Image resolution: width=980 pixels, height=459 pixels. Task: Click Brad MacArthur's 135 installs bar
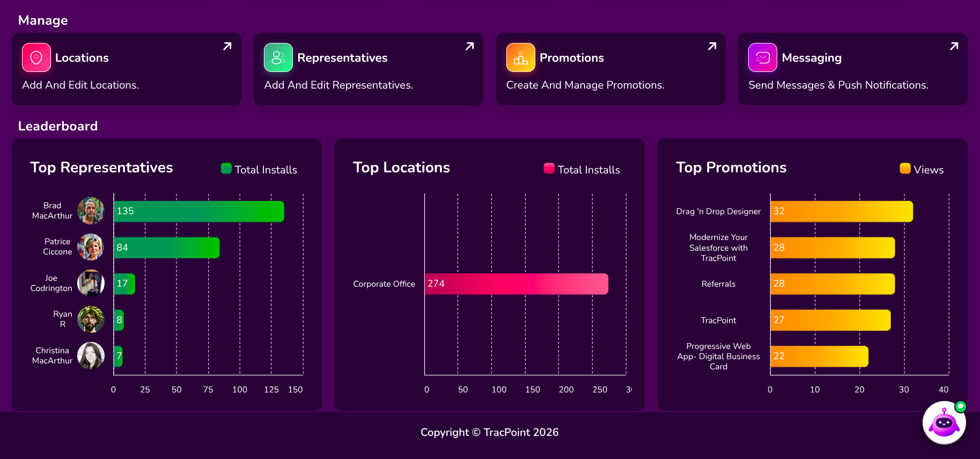pos(199,211)
